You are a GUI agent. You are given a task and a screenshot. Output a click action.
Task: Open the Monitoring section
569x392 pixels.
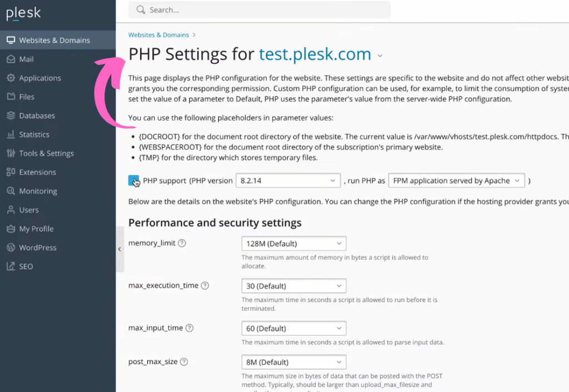58,191
